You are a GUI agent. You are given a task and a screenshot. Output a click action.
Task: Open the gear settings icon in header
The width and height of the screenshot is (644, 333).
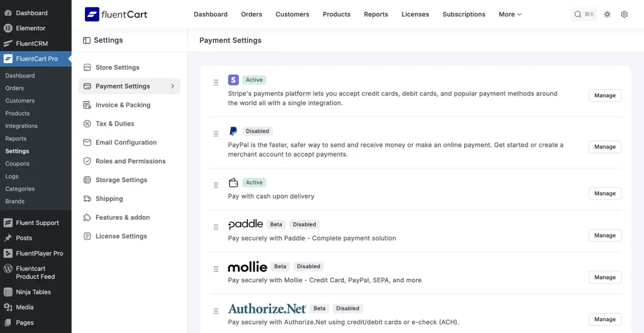click(625, 14)
